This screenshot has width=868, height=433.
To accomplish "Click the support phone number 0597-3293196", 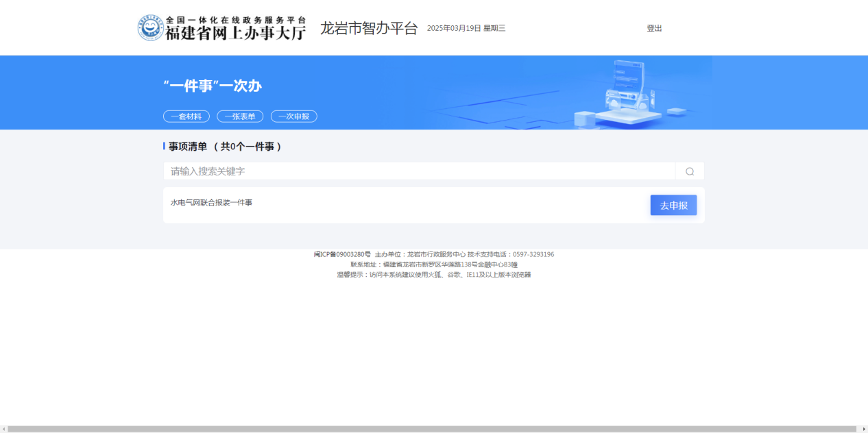I will pyautogui.click(x=533, y=254).
